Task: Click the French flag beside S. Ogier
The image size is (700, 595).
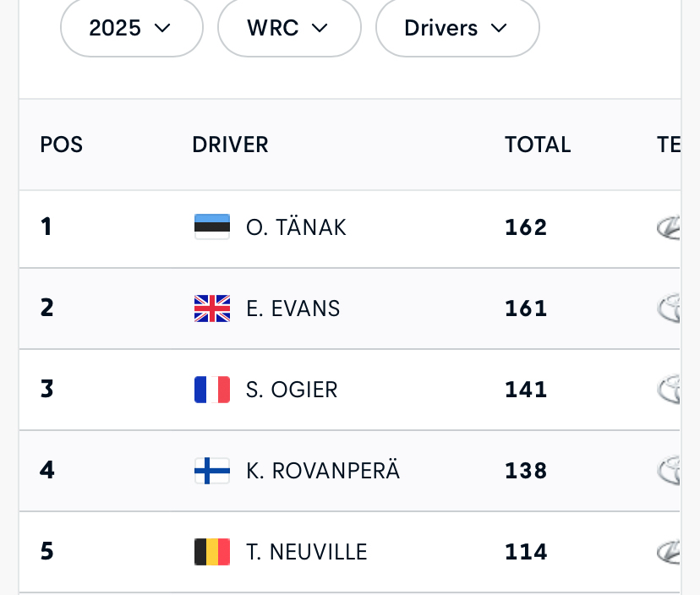Action: point(211,390)
